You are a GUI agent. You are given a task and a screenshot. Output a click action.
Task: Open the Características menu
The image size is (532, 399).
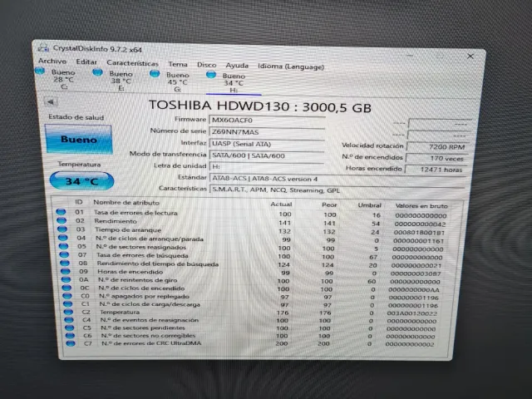click(132, 63)
